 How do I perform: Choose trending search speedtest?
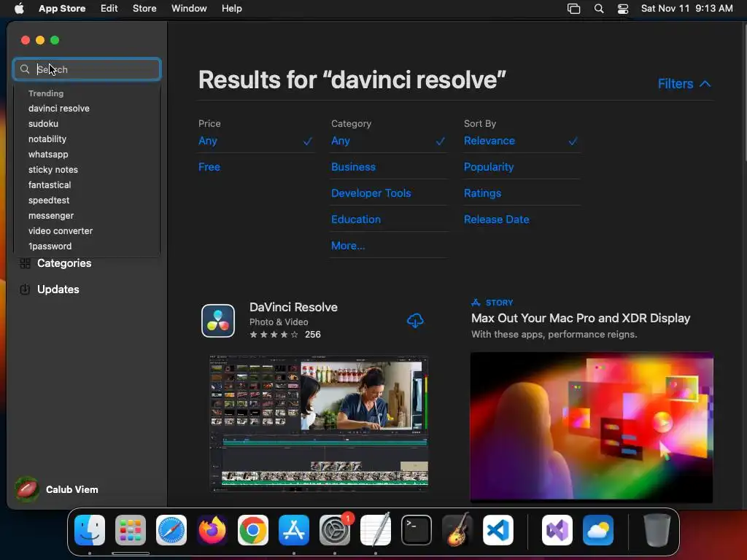(x=49, y=201)
